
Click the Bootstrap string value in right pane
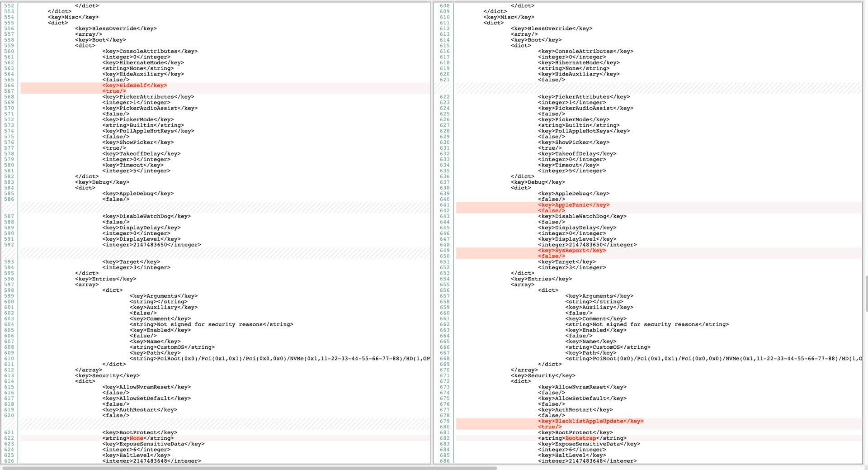point(580,438)
